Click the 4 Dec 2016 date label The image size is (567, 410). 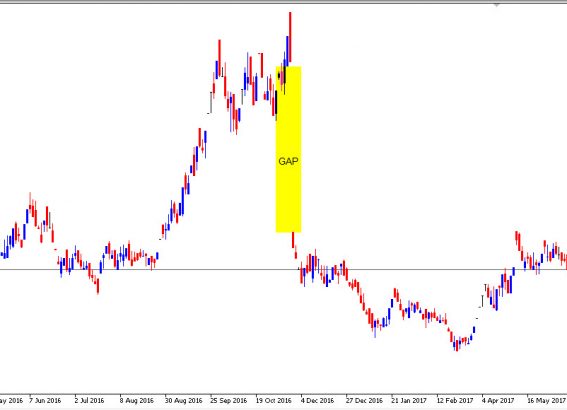pyautogui.click(x=317, y=401)
